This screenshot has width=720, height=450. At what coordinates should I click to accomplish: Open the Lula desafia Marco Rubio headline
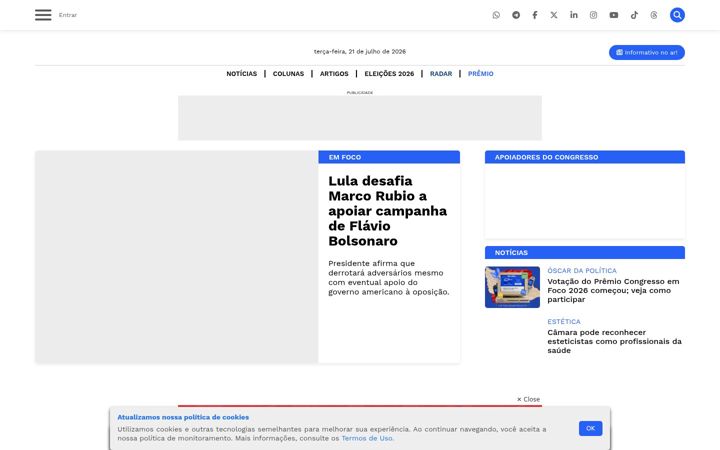tap(388, 211)
